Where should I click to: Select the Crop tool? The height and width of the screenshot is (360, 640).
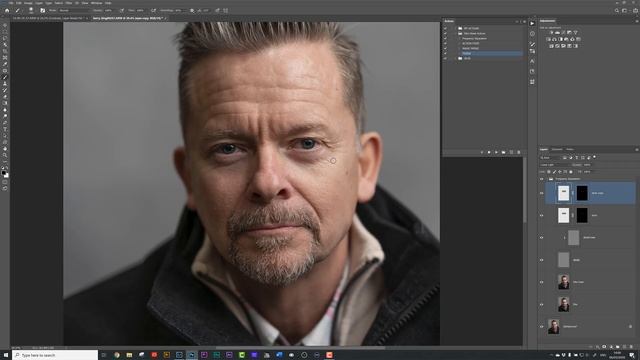[x=5, y=51]
